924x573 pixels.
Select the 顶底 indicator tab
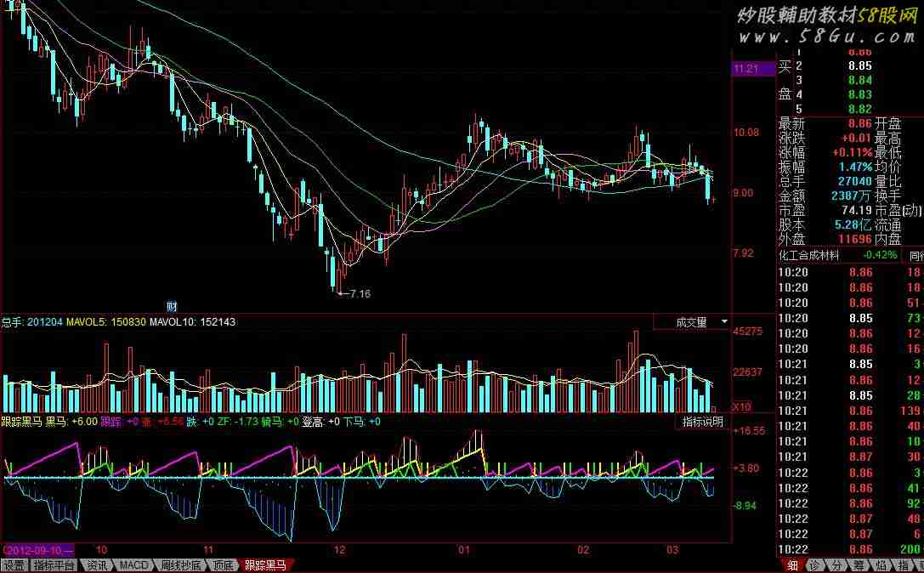pos(223,565)
